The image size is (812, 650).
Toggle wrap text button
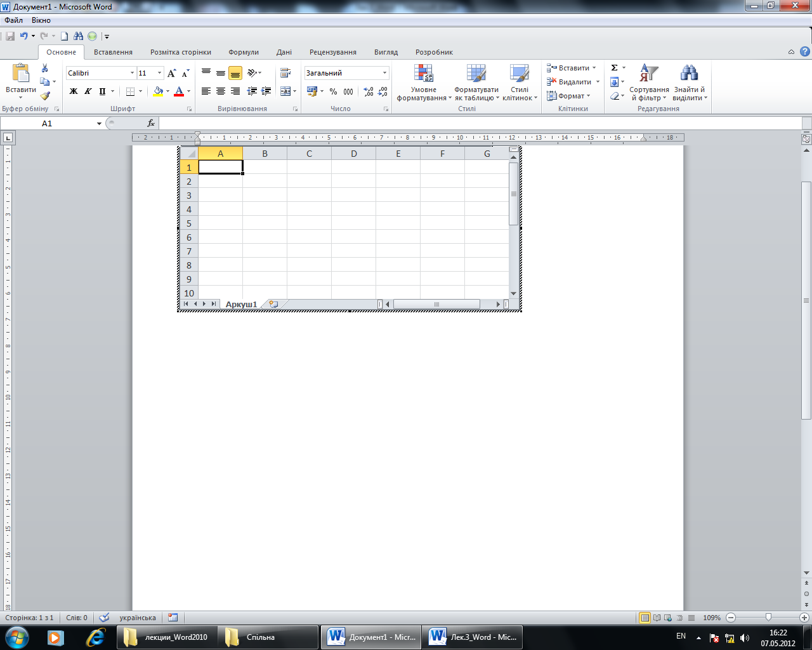285,73
